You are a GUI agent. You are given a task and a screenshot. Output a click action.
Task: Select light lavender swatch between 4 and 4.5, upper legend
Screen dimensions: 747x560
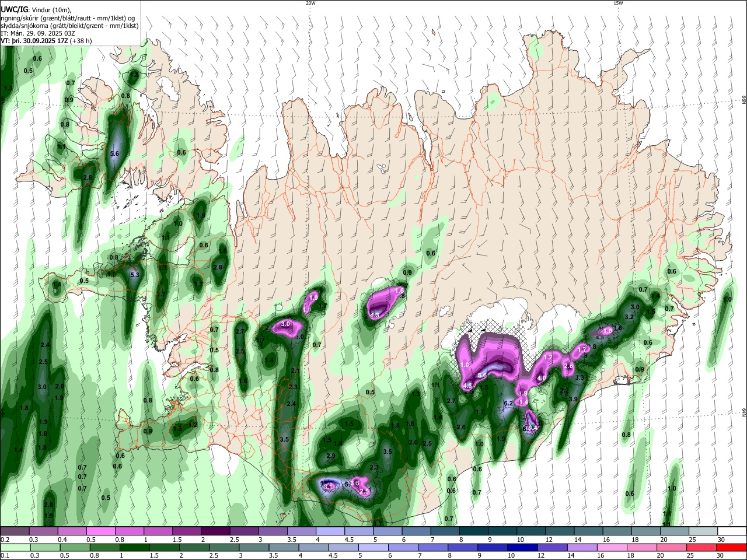click(x=330, y=531)
